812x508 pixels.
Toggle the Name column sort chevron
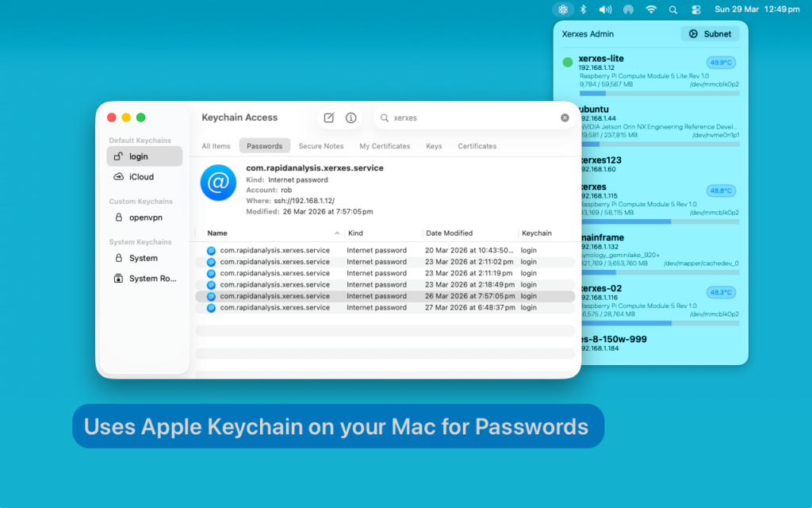point(338,233)
